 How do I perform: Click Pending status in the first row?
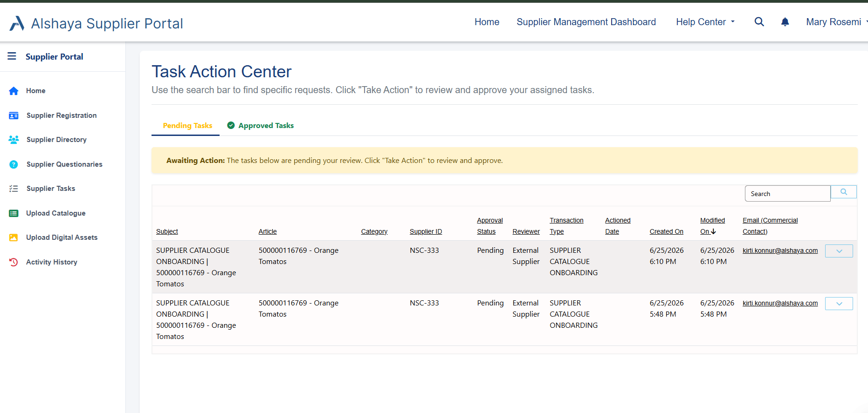pyautogui.click(x=490, y=251)
